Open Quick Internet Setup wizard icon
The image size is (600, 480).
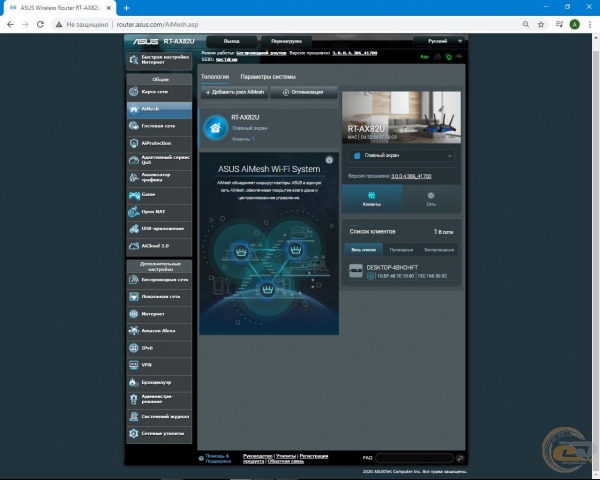click(x=134, y=60)
